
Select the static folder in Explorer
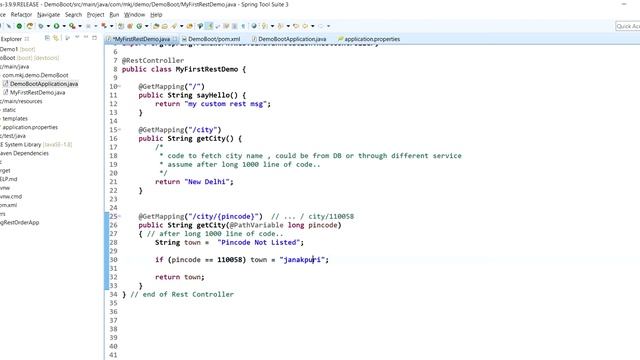9,110
